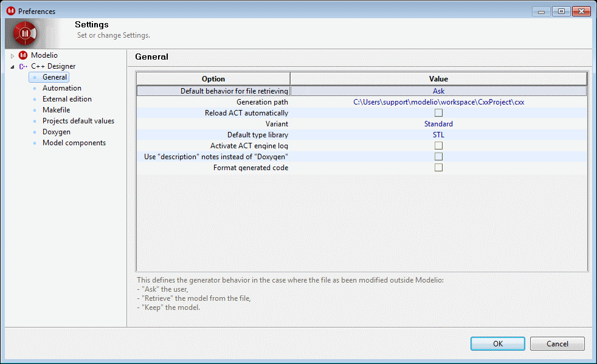597x364 pixels.
Task: Open the Variant value Standard
Action: [438, 124]
